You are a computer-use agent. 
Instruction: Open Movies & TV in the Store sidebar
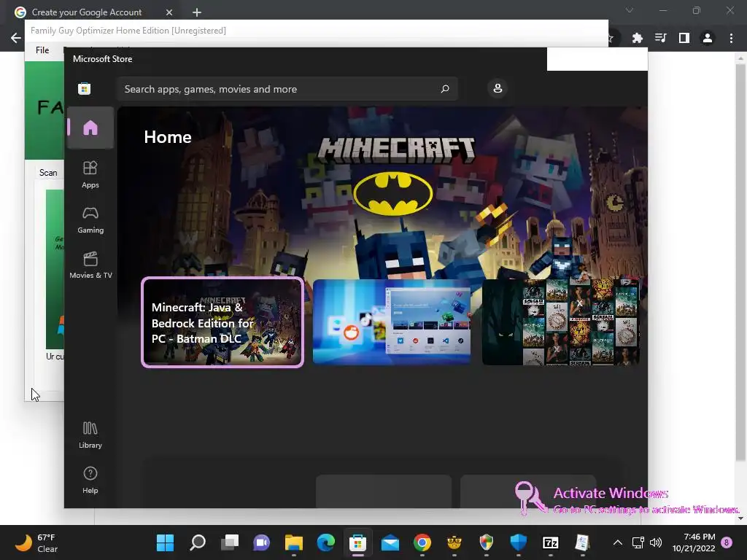coord(90,265)
